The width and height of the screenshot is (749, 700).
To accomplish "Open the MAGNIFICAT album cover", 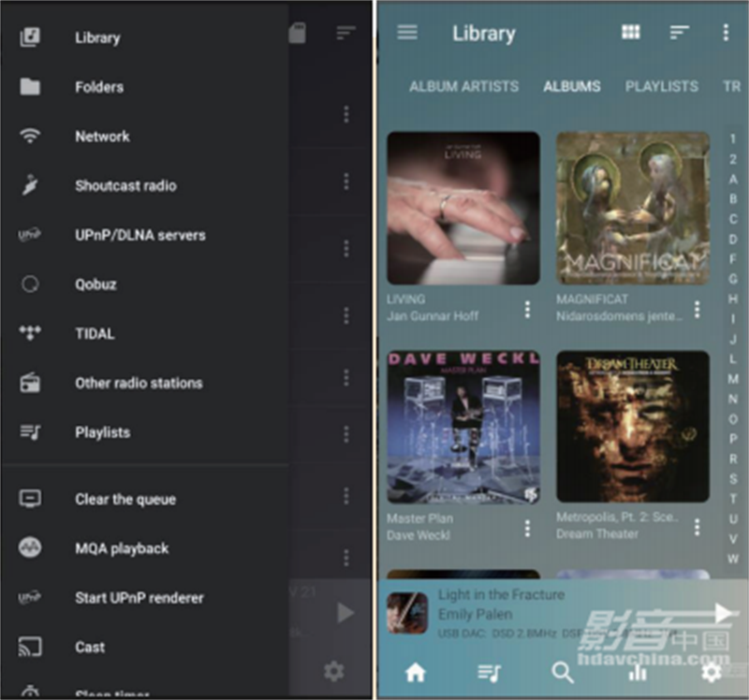I will (x=633, y=208).
